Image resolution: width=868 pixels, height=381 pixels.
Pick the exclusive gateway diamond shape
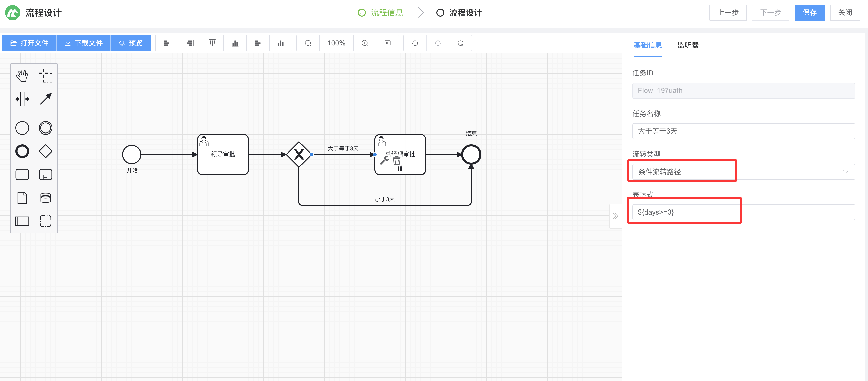[46, 151]
